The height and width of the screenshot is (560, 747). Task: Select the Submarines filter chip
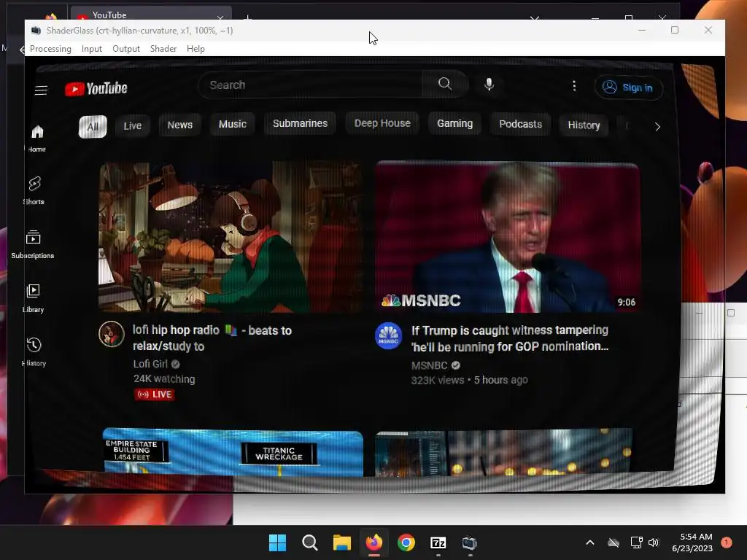300,123
